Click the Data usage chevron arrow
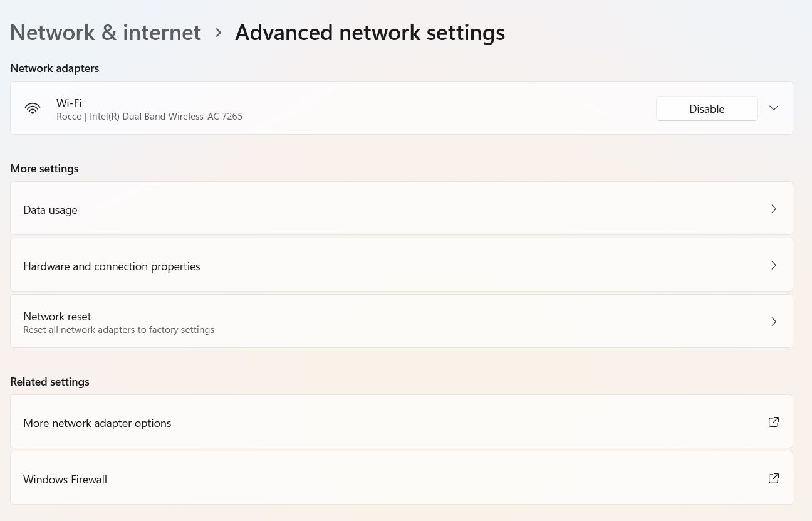 tap(774, 209)
